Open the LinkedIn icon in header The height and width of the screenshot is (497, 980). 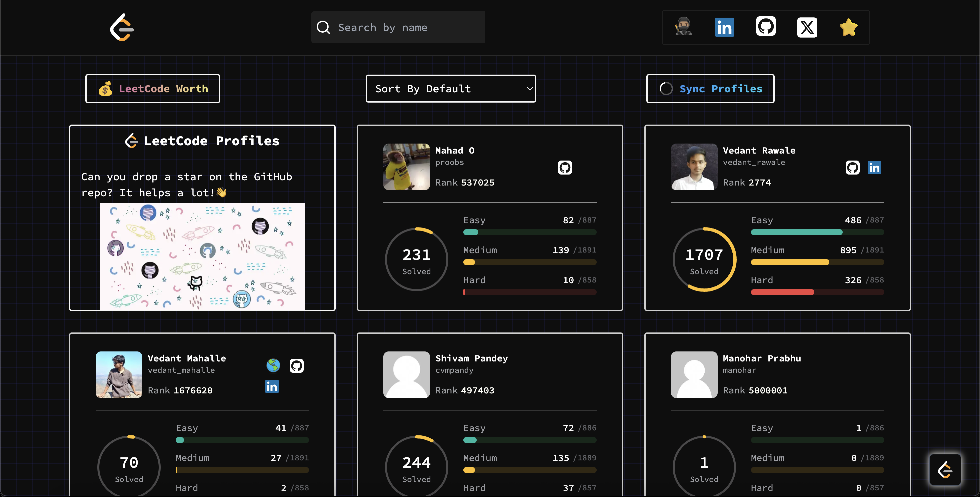tap(724, 27)
